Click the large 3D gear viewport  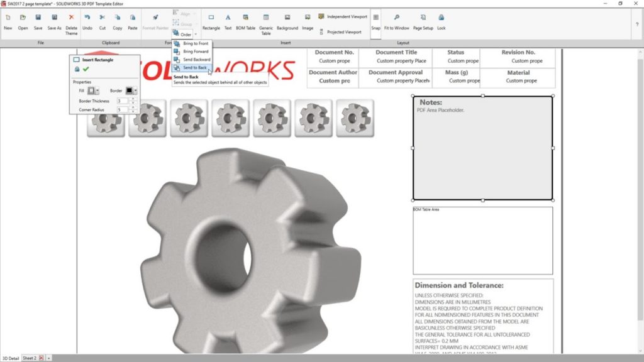coord(250,250)
